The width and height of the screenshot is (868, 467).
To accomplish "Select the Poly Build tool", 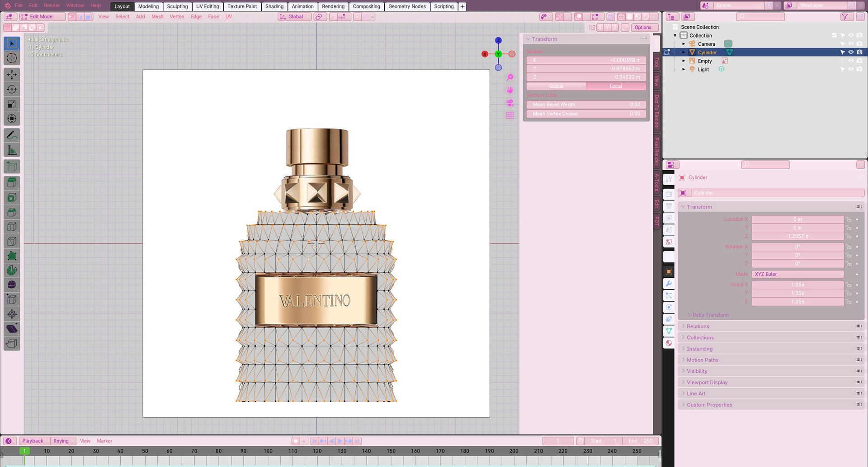I will 12,256.
